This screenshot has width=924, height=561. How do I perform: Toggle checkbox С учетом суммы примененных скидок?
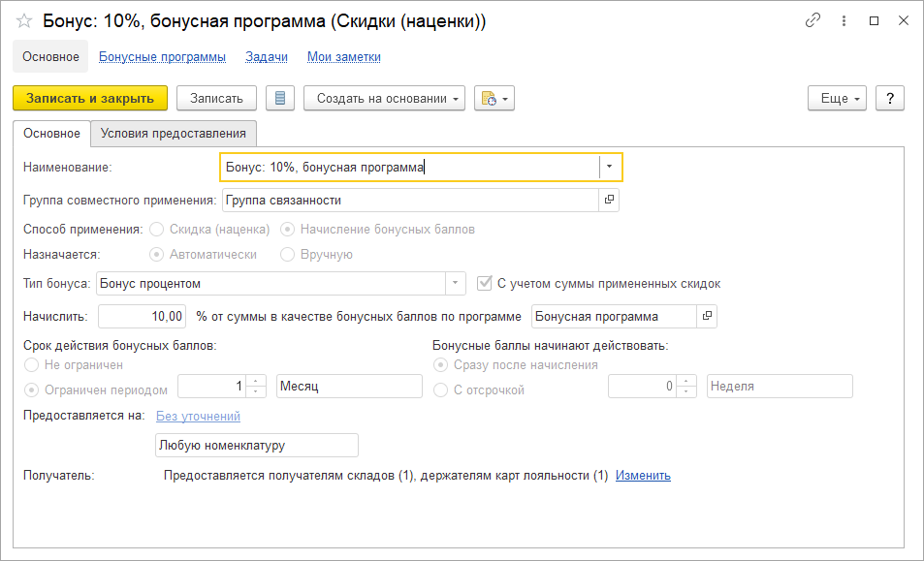click(484, 283)
